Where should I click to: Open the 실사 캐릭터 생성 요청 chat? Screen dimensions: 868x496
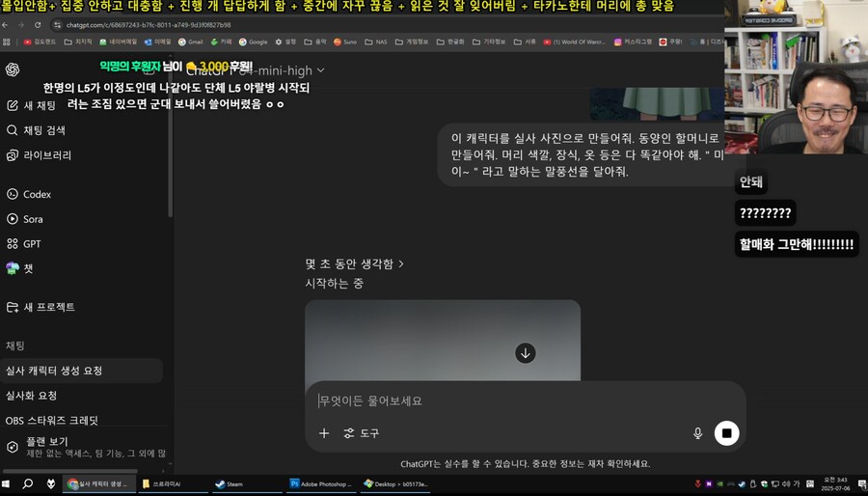[81, 371]
